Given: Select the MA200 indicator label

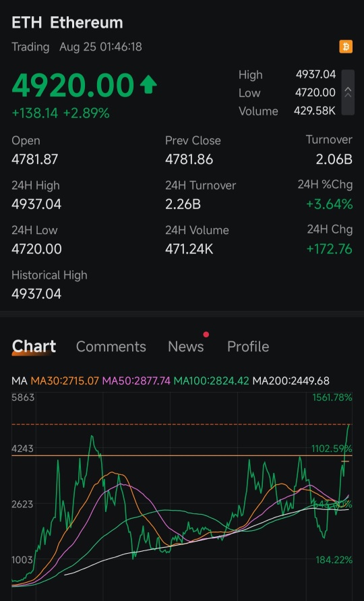Looking at the screenshot, I should (x=291, y=381).
